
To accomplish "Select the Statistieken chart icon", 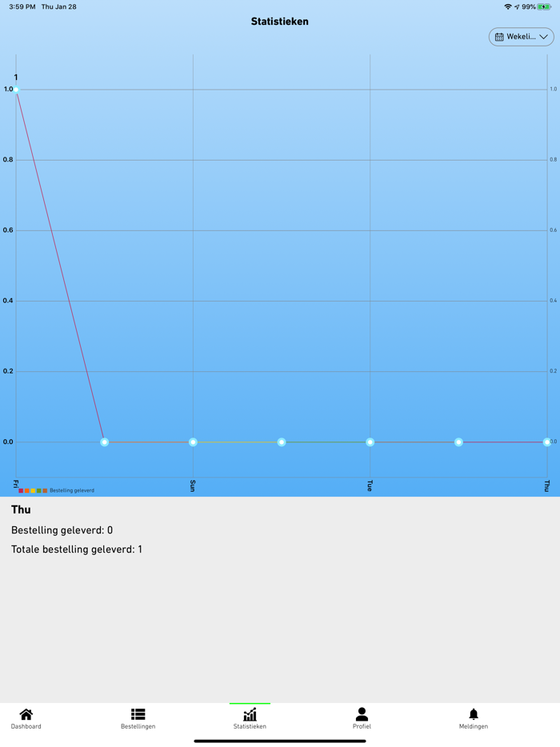I will (x=250, y=714).
